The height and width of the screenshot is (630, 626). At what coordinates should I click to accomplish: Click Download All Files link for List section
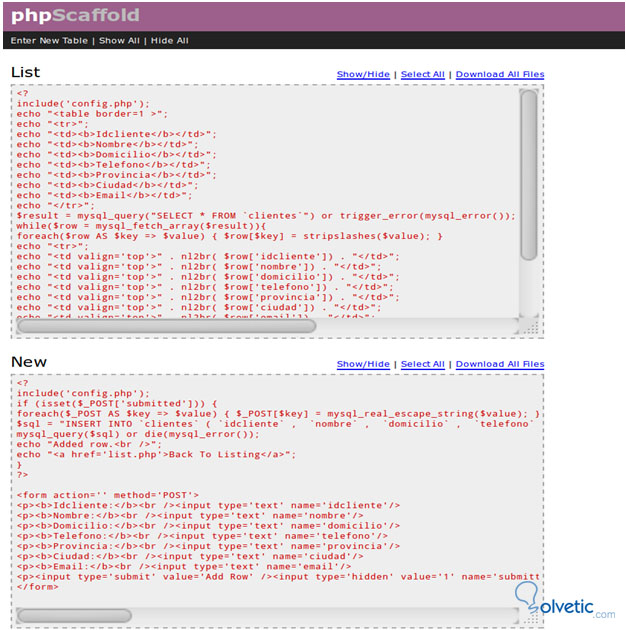coord(499,74)
